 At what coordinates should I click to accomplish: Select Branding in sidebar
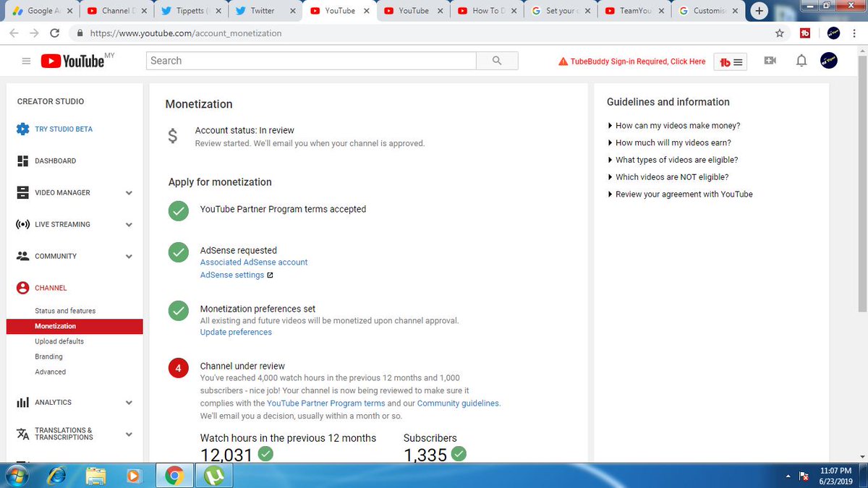(x=48, y=356)
